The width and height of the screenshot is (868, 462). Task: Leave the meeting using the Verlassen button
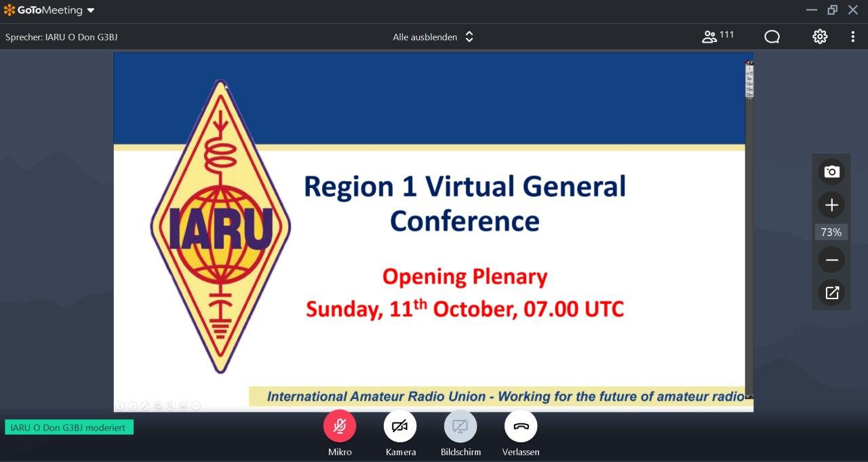[x=520, y=425]
